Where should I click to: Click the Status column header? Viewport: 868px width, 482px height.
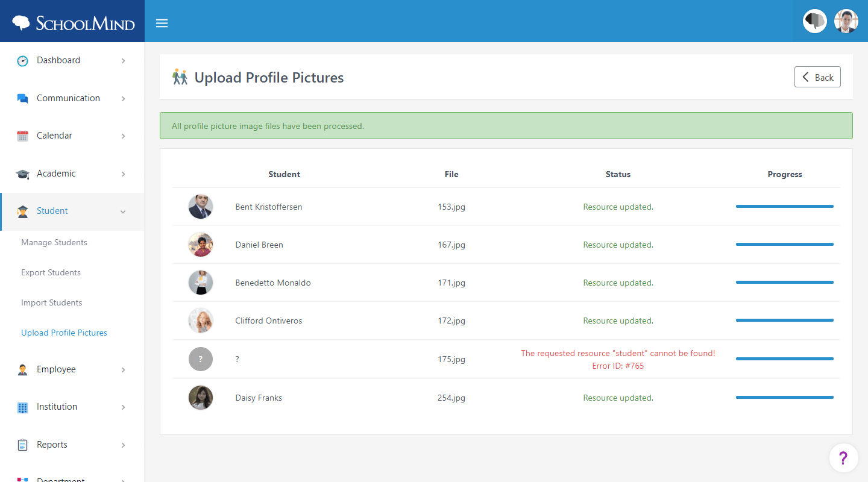[x=618, y=174]
